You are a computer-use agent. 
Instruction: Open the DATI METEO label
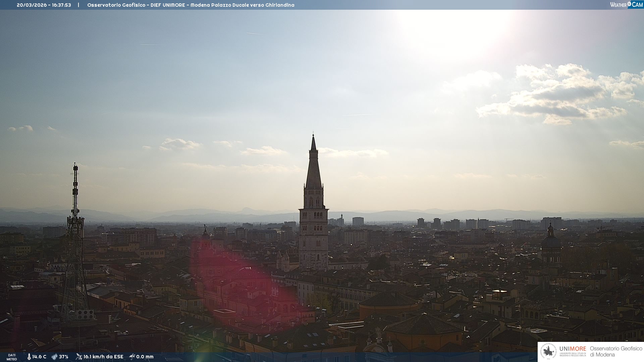[x=12, y=357]
